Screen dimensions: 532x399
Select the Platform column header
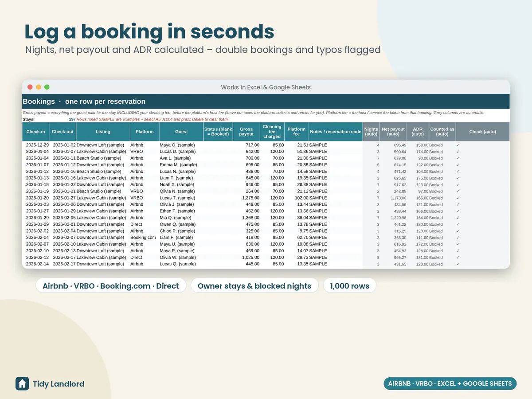click(145, 132)
